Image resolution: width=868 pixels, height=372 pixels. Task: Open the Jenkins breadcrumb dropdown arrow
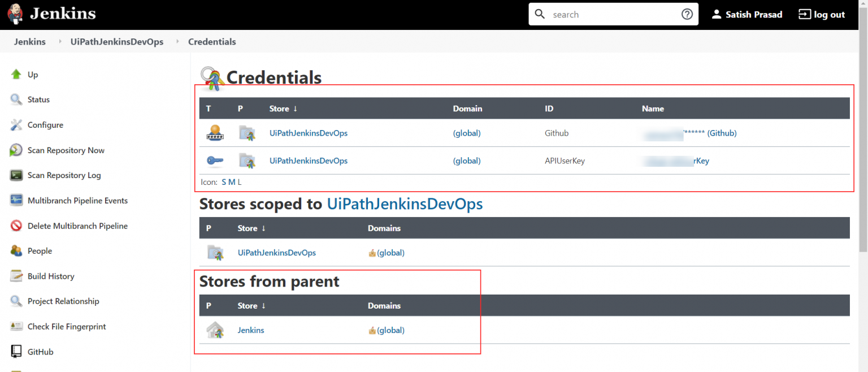click(60, 42)
